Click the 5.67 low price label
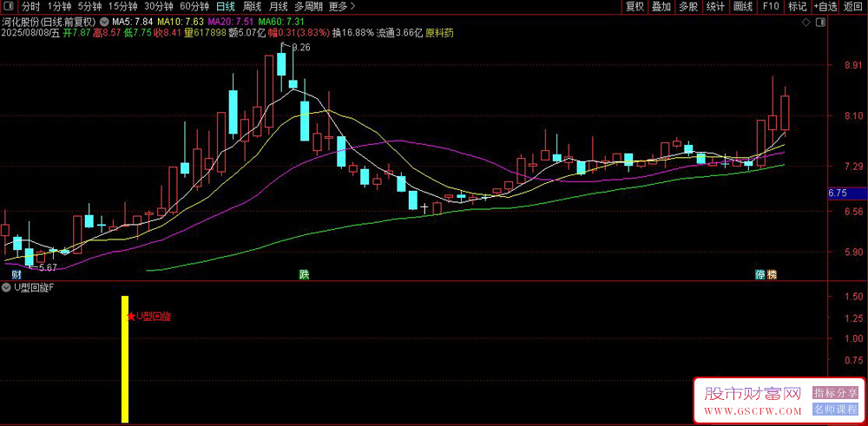868x426 pixels. pos(48,267)
